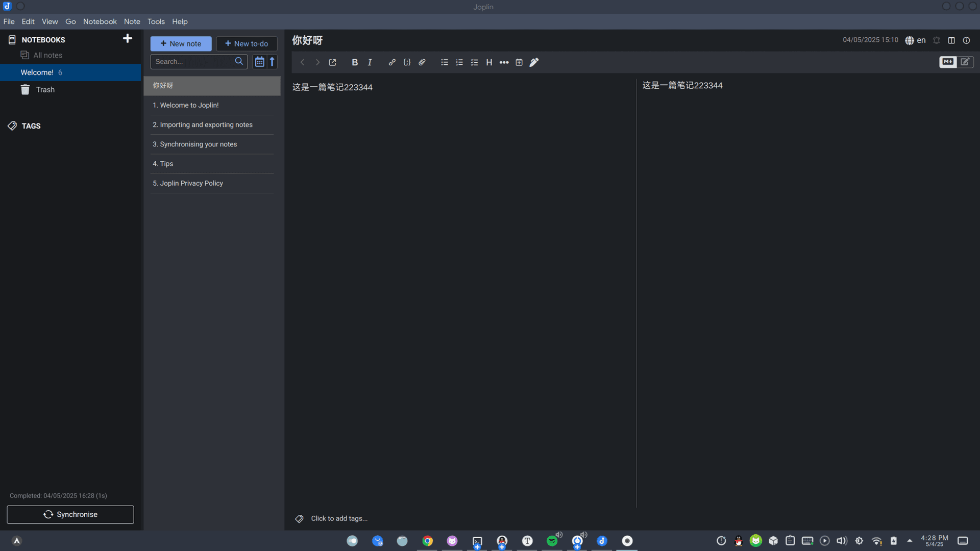Screen dimensions: 980x551
Task: Select the note '你好呀' in the list
Action: click(x=212, y=86)
